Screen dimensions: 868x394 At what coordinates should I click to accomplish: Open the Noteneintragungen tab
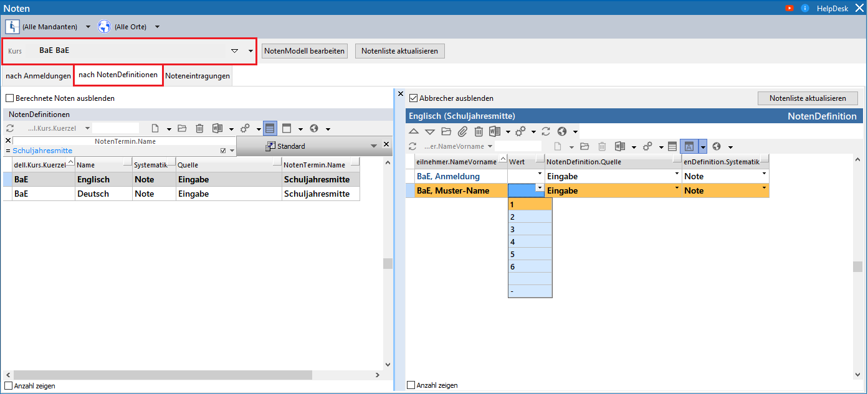(x=198, y=76)
